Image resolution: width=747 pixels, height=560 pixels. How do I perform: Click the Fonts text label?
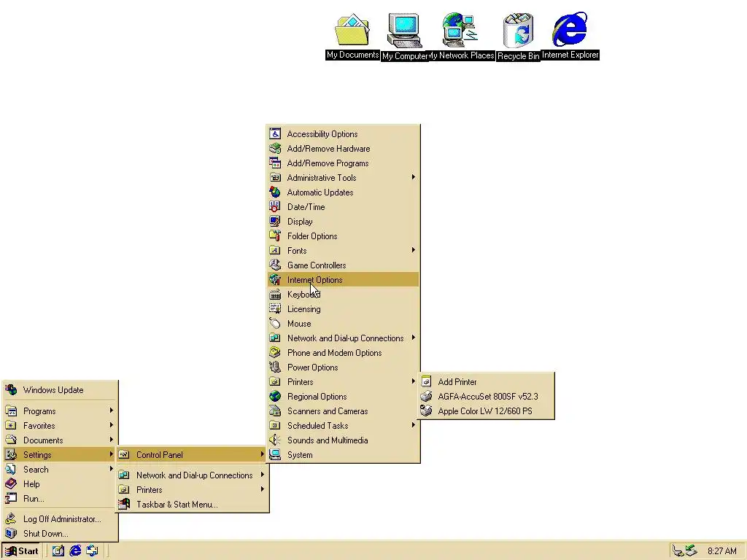(297, 251)
